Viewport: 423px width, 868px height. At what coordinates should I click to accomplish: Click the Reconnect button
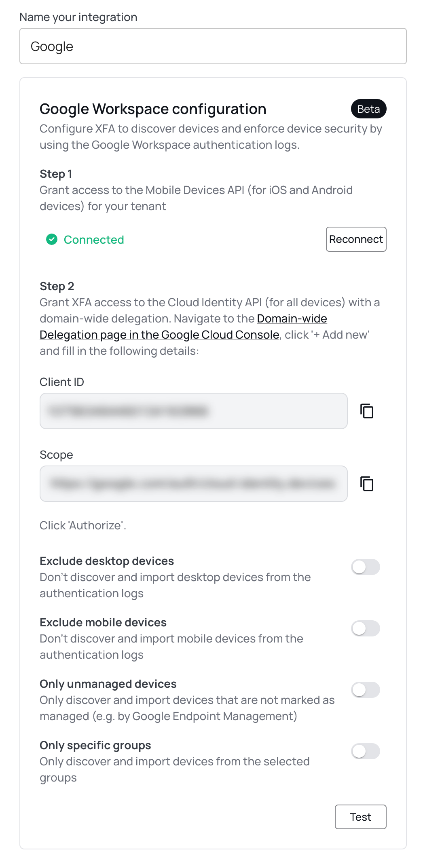click(x=356, y=239)
